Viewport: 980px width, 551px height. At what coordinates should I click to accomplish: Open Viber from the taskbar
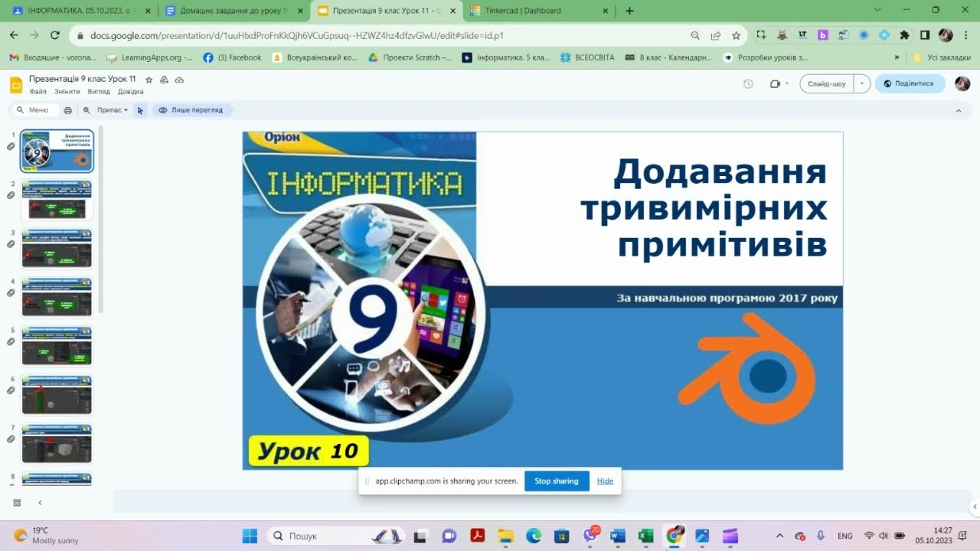590,536
